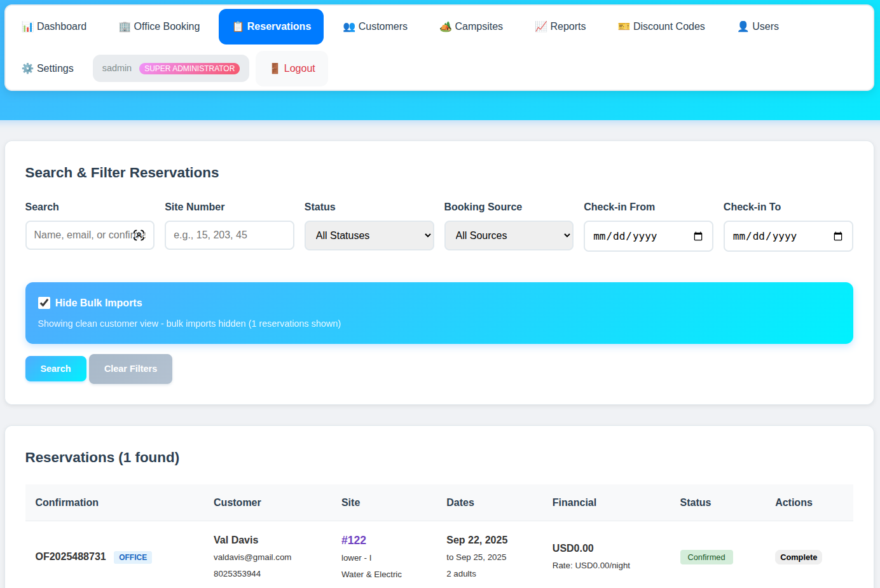Focus the name/email Search input
Screen dimensions: 880x588
pos(90,235)
